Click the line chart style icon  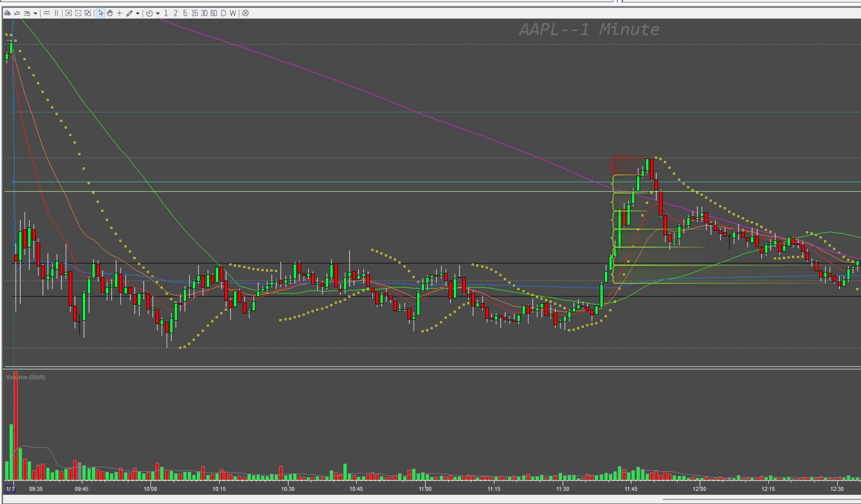(x=17, y=13)
